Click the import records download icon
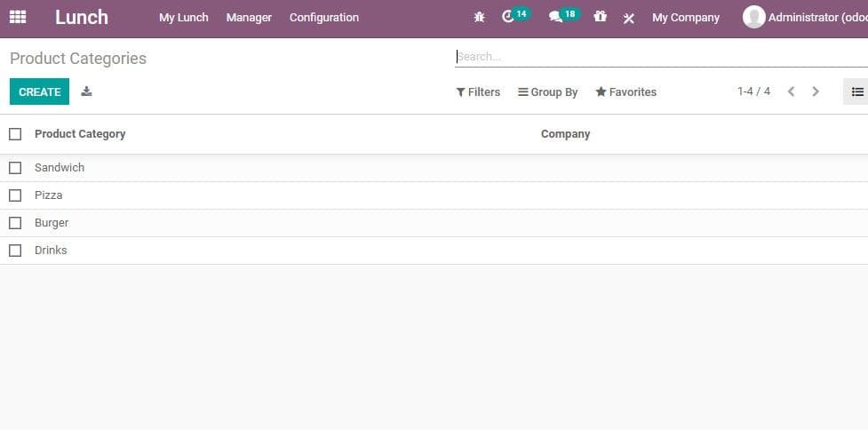This screenshot has width=868, height=430. point(86,92)
